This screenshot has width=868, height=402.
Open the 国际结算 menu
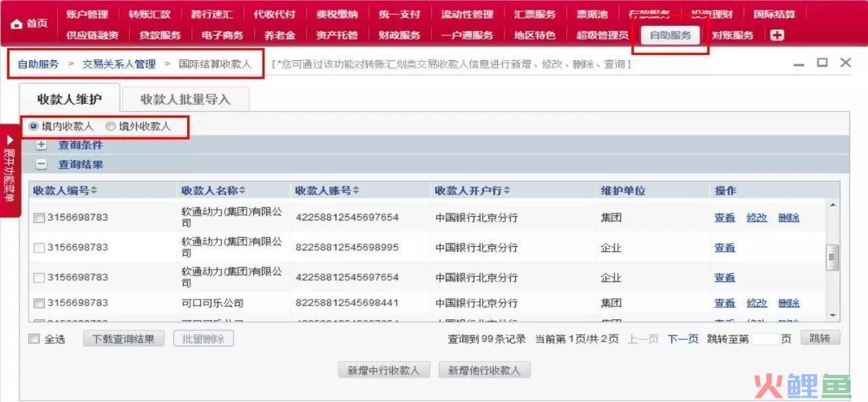click(774, 14)
